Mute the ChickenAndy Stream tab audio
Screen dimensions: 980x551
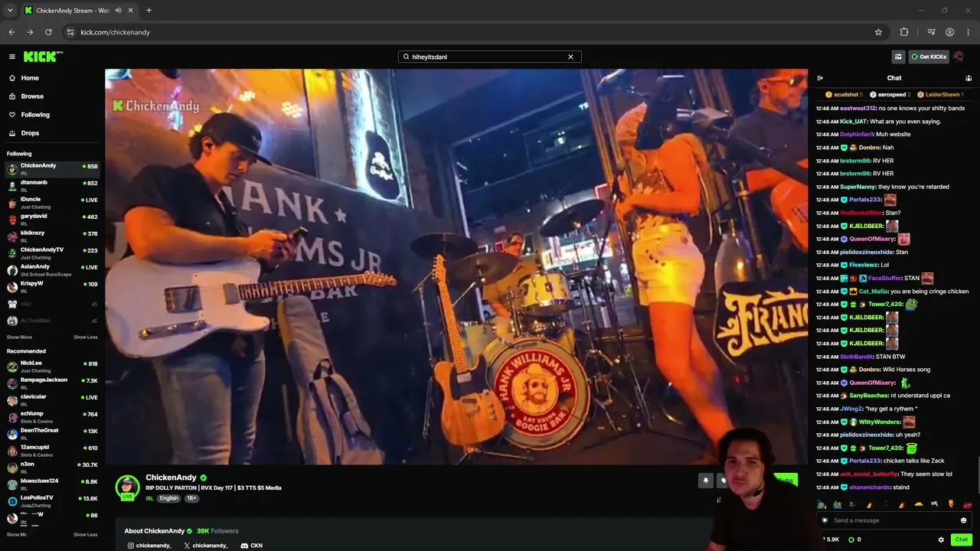tap(118, 11)
